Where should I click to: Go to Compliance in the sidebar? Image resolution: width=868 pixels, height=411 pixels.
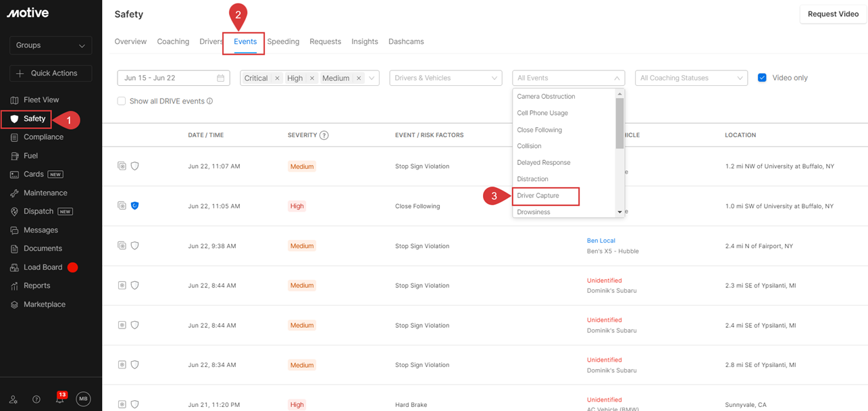click(43, 137)
